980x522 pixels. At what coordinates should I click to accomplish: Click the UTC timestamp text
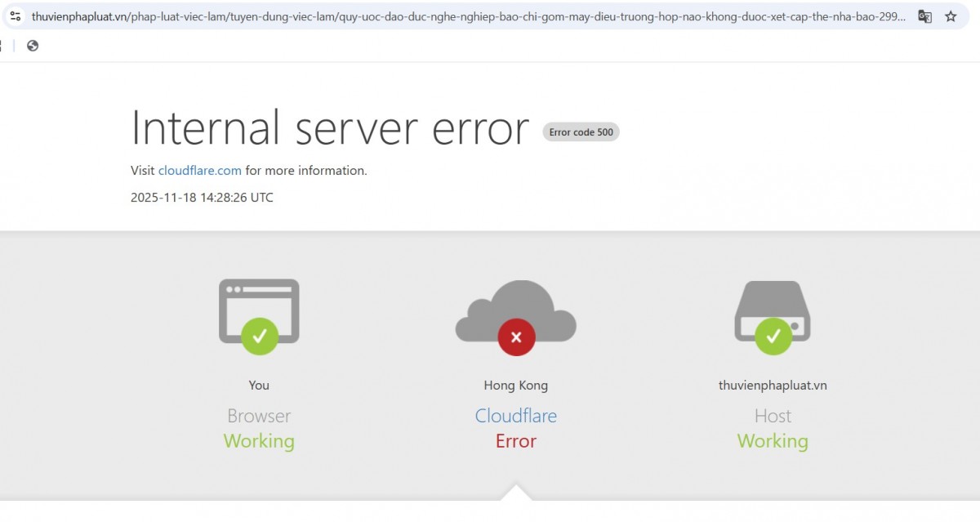pos(202,197)
